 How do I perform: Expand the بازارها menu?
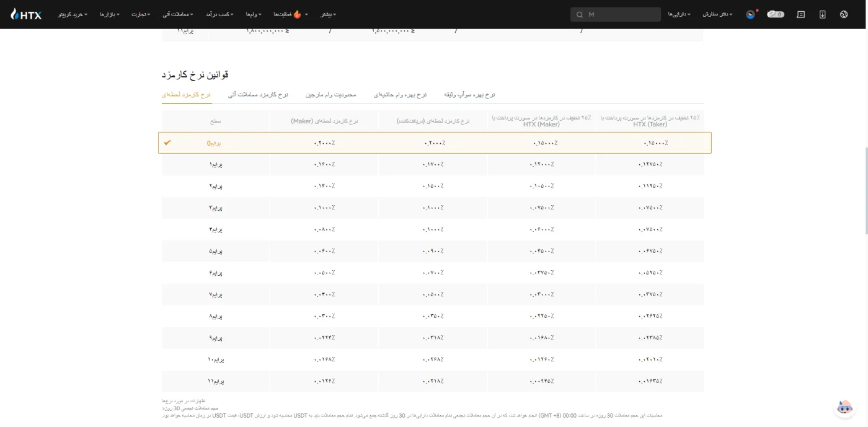(110, 14)
